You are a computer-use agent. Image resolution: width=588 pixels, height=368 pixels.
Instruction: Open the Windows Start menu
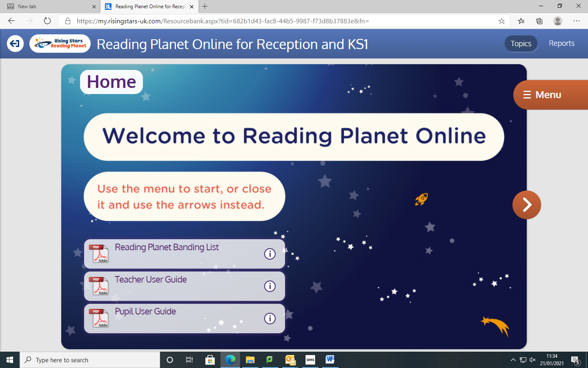tap(10, 360)
